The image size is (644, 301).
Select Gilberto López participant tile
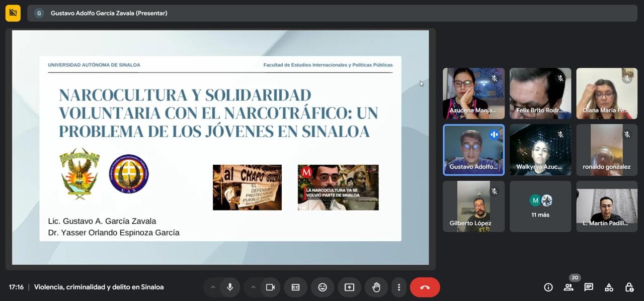(473, 207)
